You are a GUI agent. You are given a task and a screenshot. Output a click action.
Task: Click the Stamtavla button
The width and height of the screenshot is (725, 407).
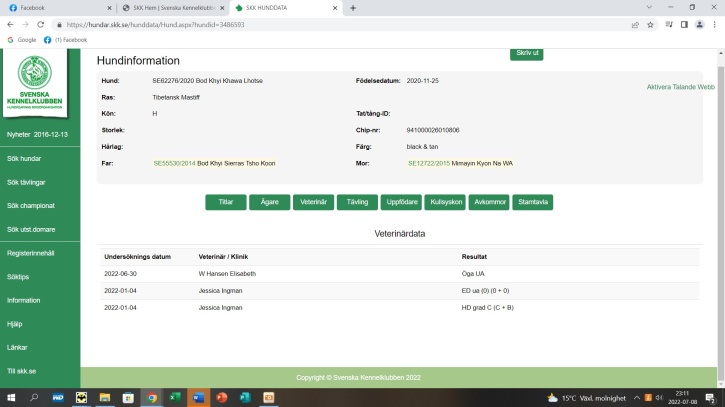tap(533, 202)
